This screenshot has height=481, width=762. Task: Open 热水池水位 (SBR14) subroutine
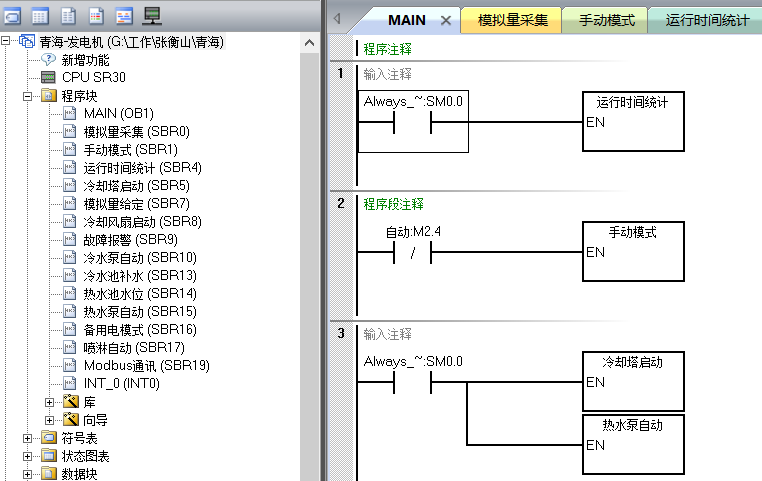click(140, 293)
